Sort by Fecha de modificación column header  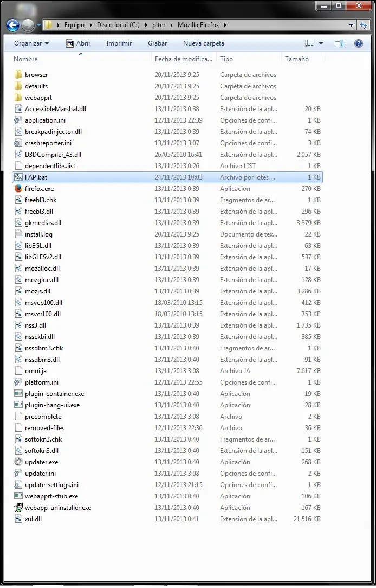coord(184,59)
